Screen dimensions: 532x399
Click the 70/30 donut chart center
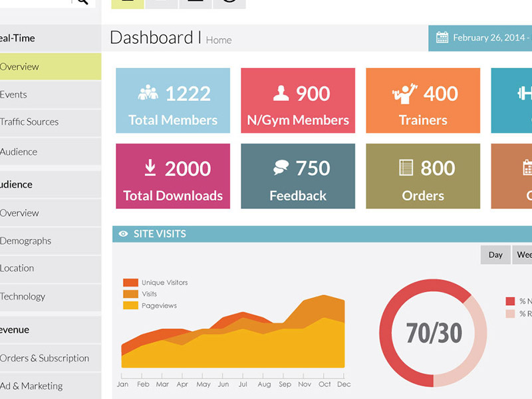pos(434,333)
